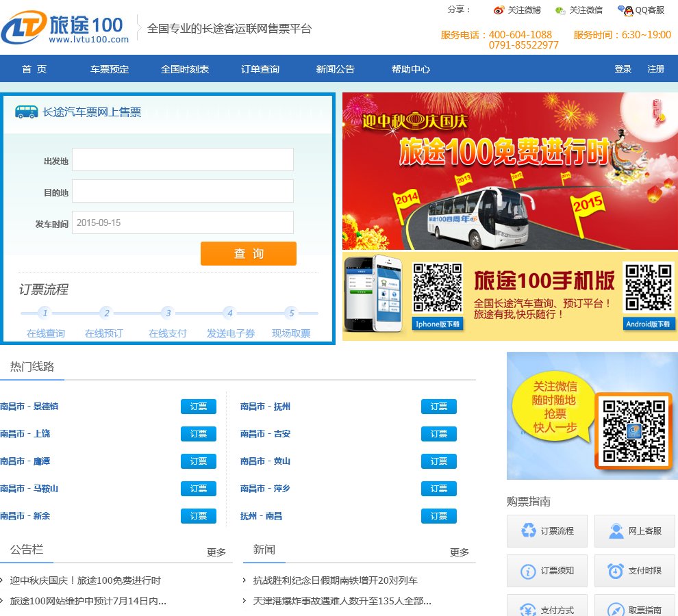Click the 关注微信 promo image in sidebar
This screenshot has width=678, height=616.
click(592, 416)
